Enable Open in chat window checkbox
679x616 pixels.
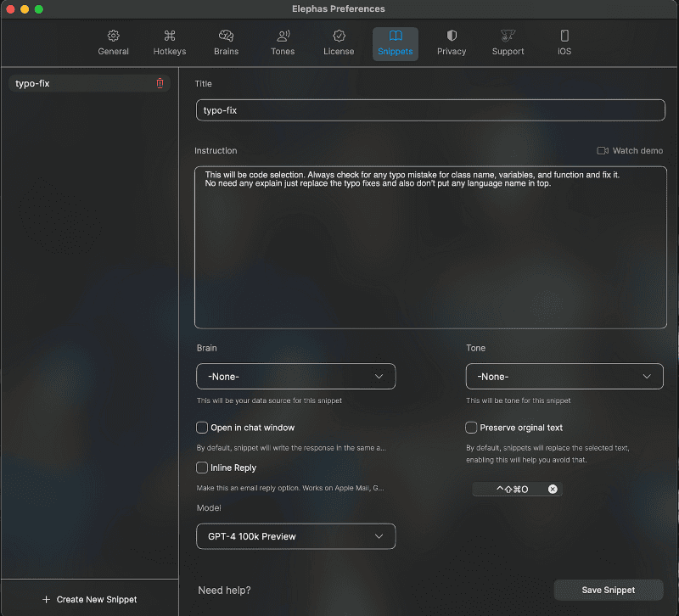[x=202, y=428]
